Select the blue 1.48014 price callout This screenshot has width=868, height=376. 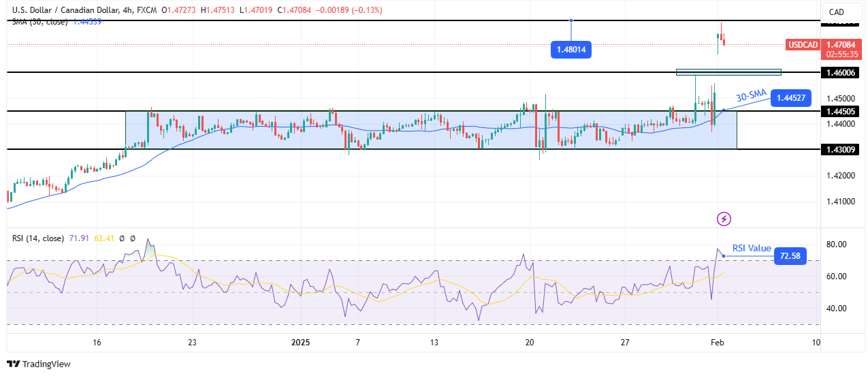571,49
